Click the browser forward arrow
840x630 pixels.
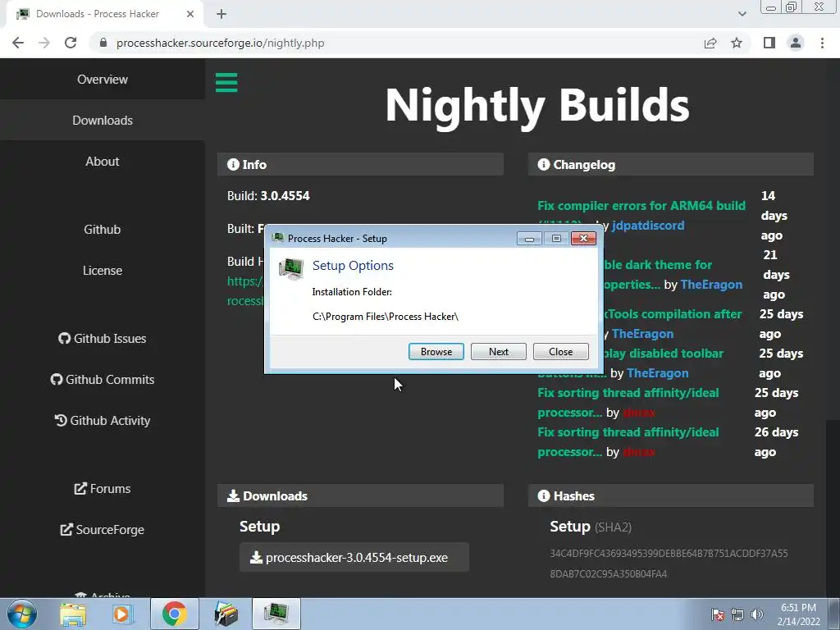44,43
